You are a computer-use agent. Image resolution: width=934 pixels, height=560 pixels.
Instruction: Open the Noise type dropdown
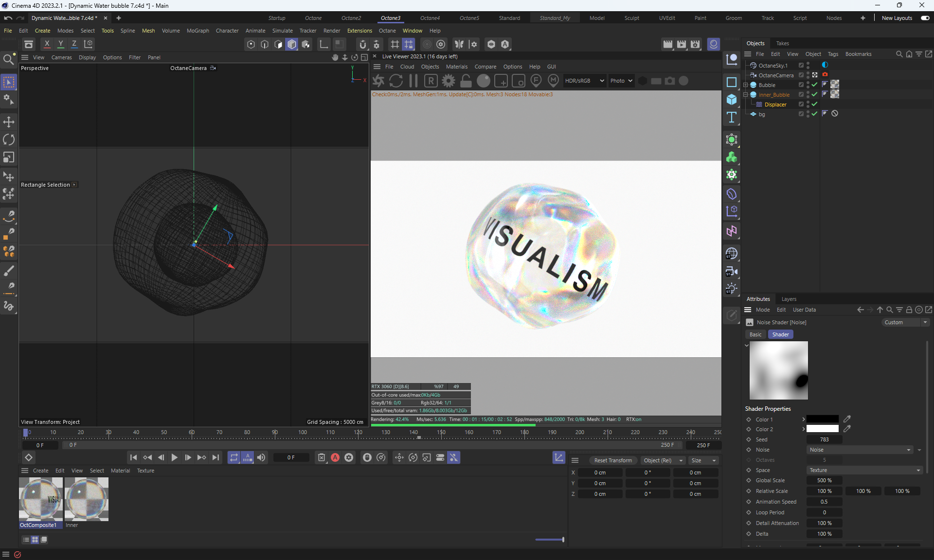860,450
